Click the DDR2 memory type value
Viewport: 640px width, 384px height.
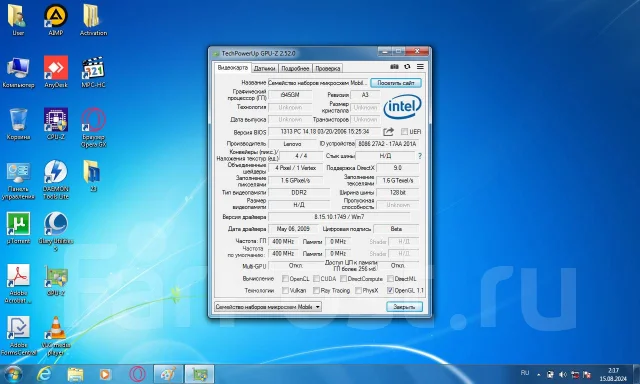(299, 192)
